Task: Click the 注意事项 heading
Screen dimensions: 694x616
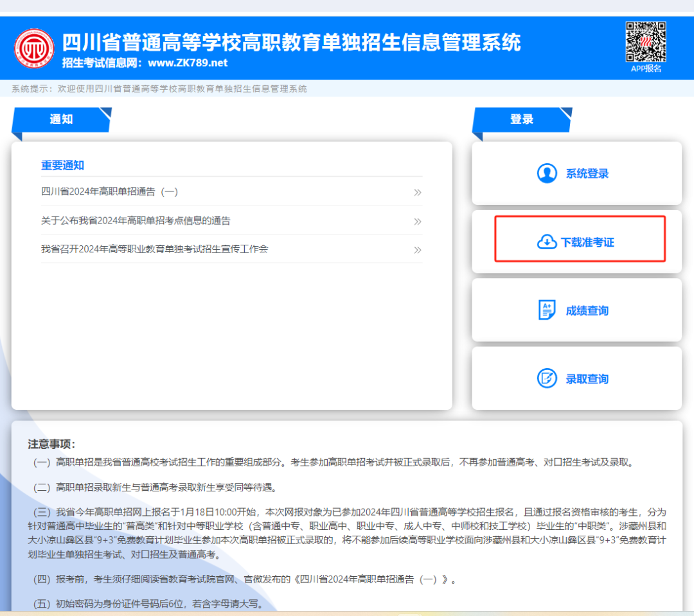Action: pos(51,444)
